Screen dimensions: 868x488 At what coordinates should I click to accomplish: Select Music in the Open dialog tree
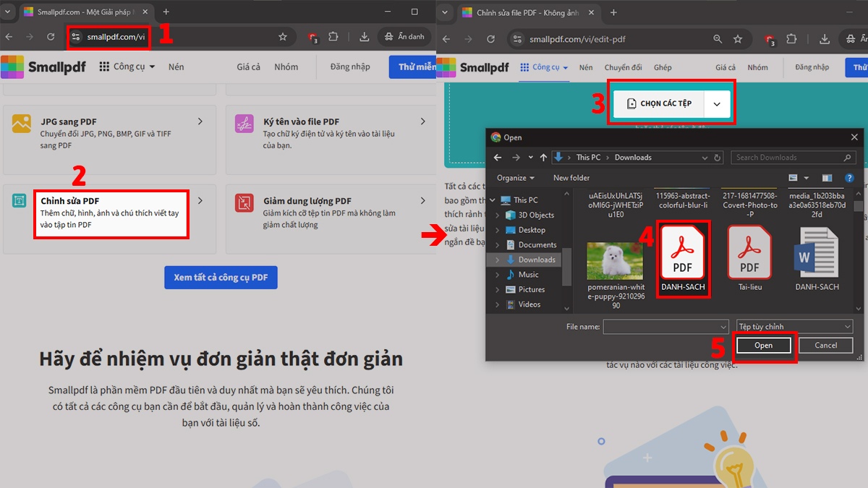(x=528, y=275)
